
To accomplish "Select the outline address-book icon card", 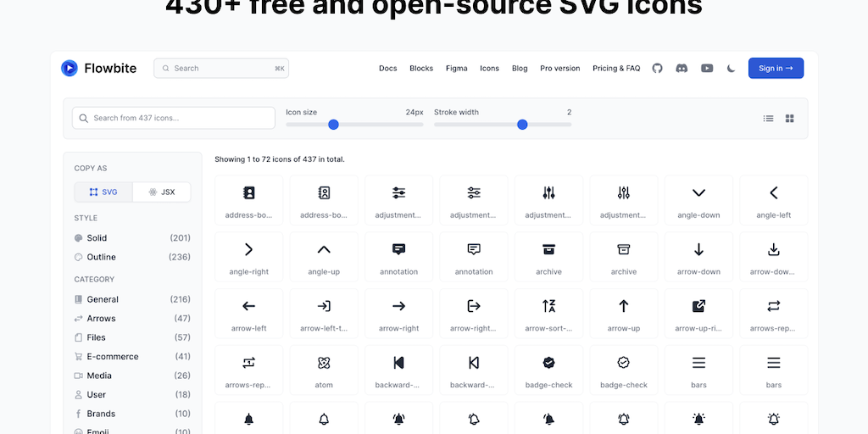I will click(x=324, y=200).
